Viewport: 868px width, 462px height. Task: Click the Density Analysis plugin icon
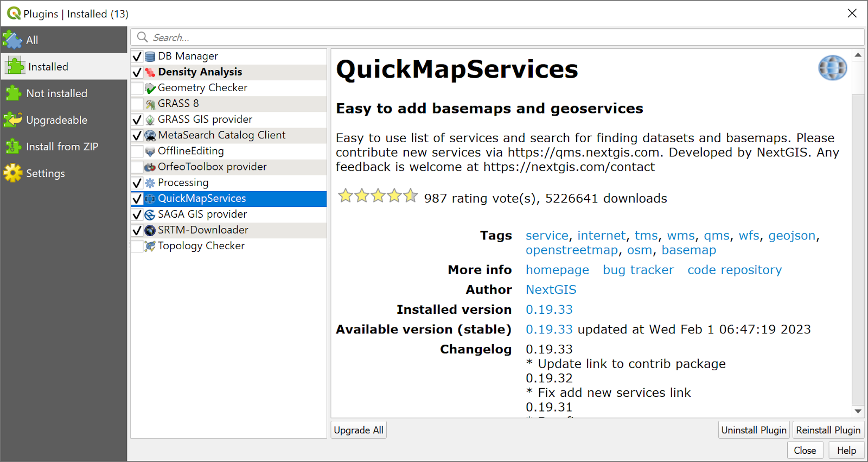[x=150, y=72]
